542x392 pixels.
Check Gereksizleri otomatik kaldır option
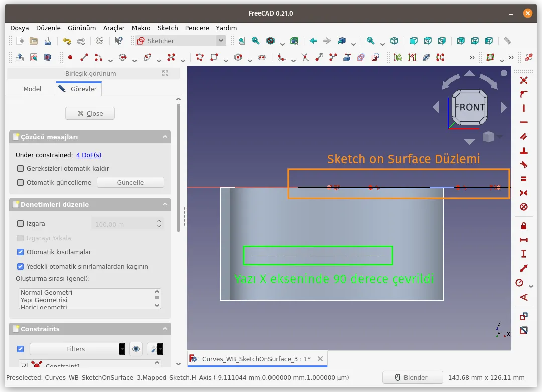pyautogui.click(x=21, y=169)
